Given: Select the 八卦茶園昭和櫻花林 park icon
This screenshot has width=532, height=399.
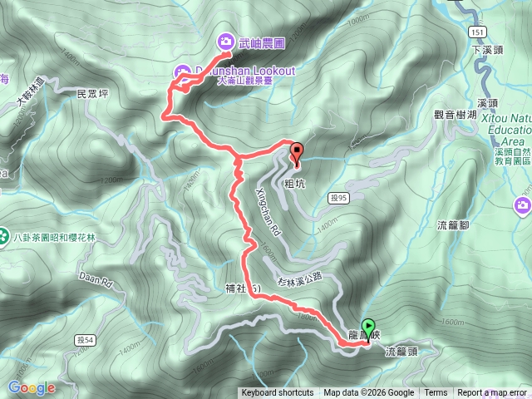Looking at the screenshot, I should 3,237.
